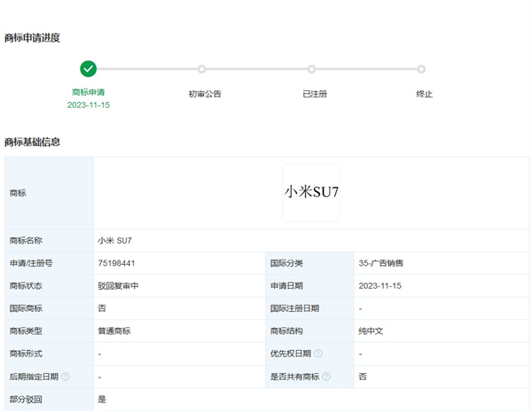
Task: Select the class value 35-广告销售
Action: (380, 263)
